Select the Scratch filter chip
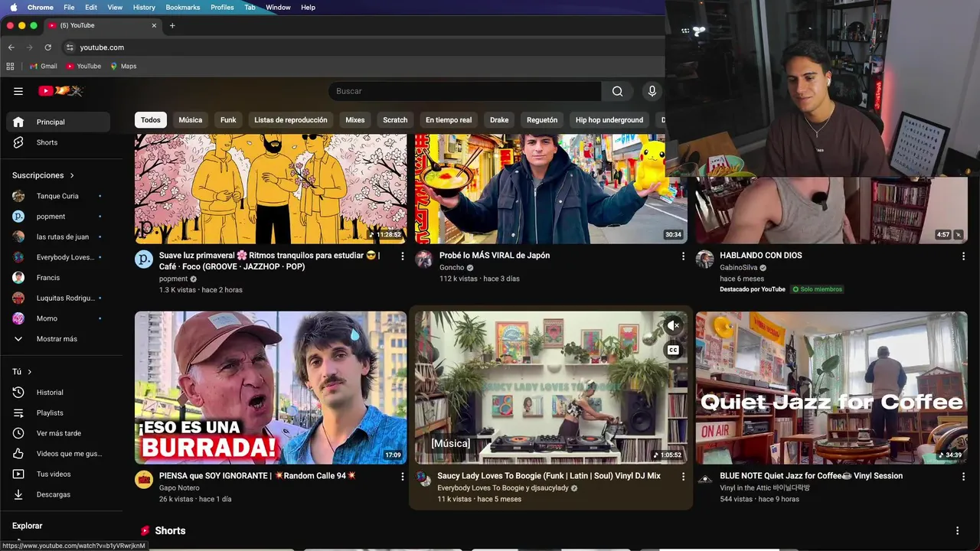 tap(395, 120)
